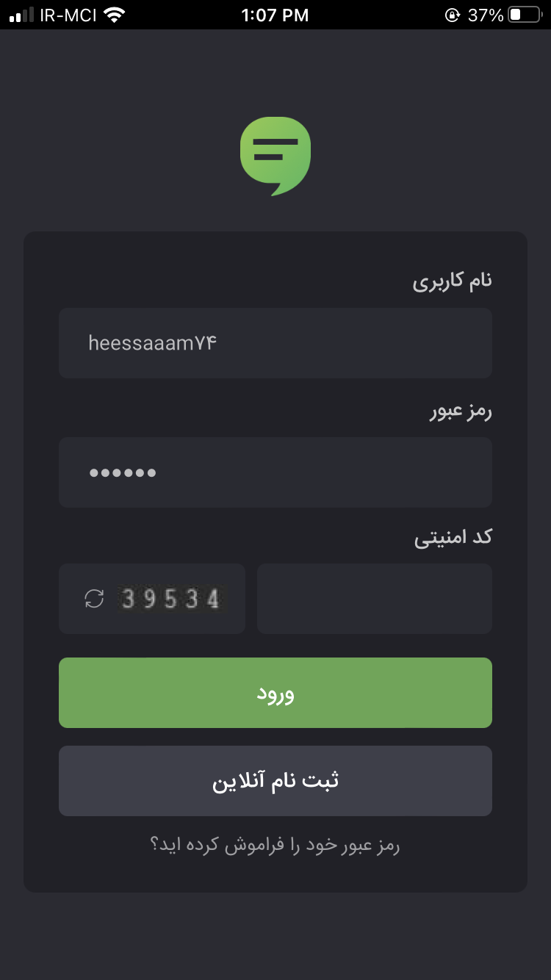The height and width of the screenshot is (980, 551).
Task: Tap the 1:07 PM clock in status bar
Action: 275,15
